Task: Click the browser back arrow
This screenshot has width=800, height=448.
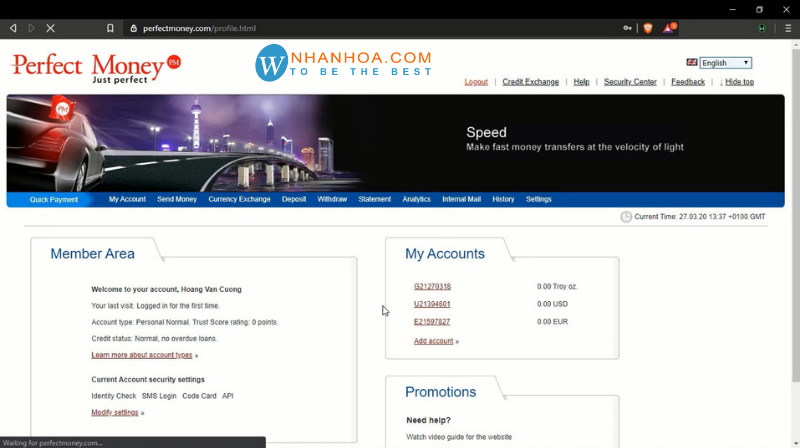Action: click(13, 28)
